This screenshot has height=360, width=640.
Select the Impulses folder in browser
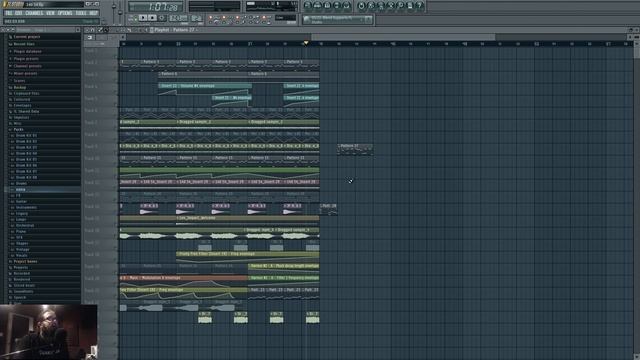pyautogui.click(x=21, y=118)
